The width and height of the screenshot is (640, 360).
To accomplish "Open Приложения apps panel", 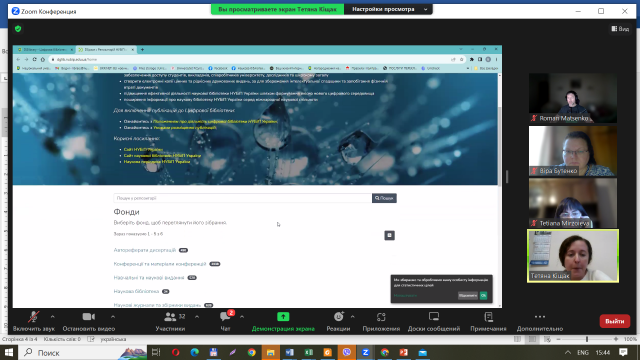I will tap(381, 322).
